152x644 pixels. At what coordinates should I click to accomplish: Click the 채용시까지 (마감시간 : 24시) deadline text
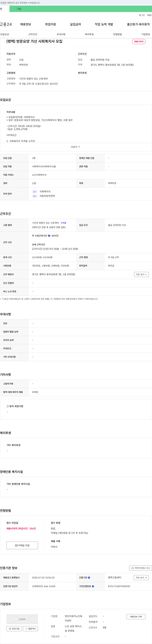21,529
